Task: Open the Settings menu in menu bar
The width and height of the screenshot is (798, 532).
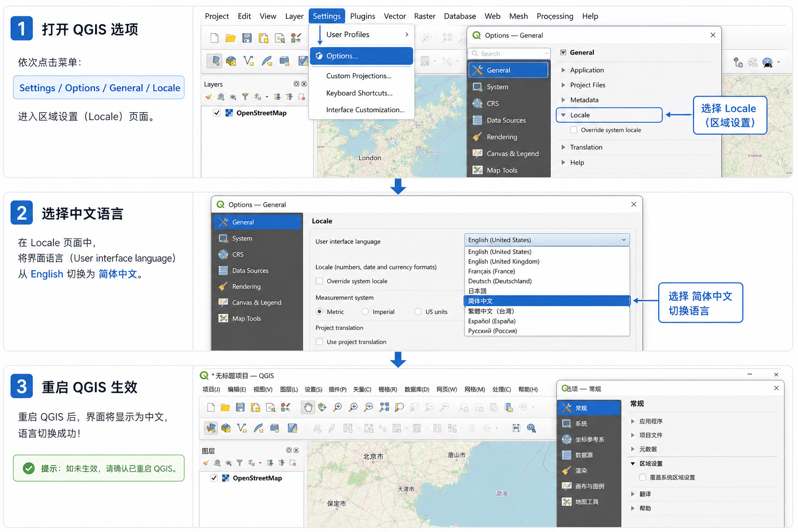Action: point(327,16)
